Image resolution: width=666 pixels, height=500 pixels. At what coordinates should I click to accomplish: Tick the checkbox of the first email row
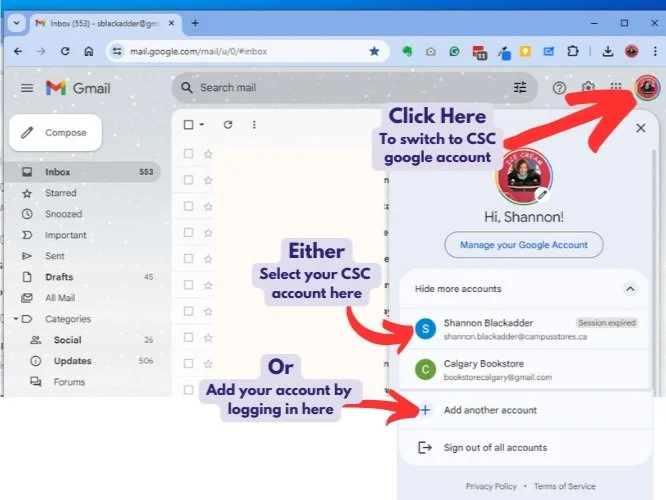click(x=189, y=153)
